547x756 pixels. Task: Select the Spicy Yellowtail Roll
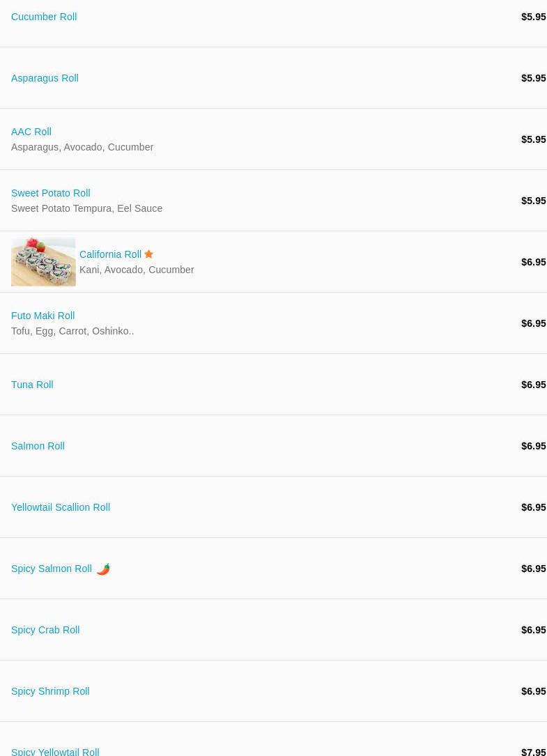pos(56,752)
